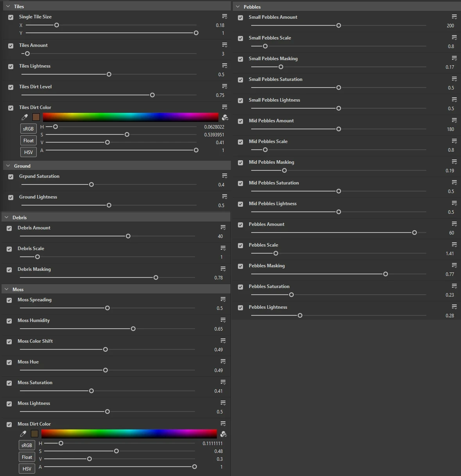The width and height of the screenshot is (461, 476).
Task: Open preset menu icon for Small Pebbles Amount
Action: 454,17
